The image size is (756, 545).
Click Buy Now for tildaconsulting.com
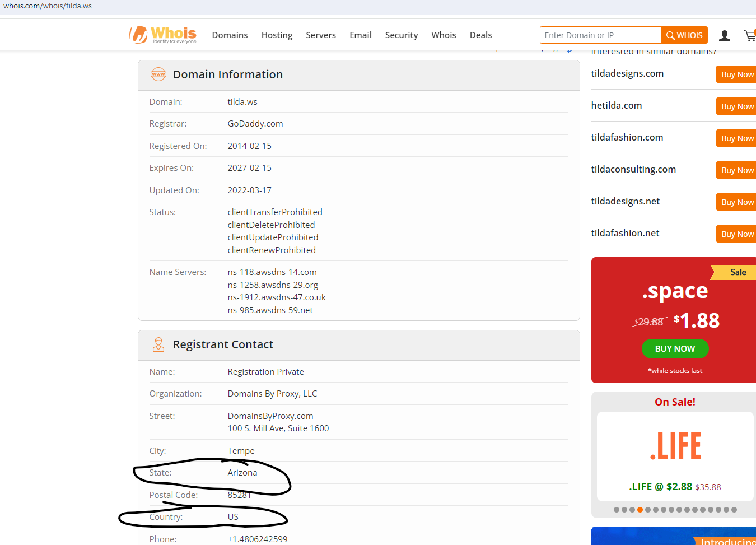737,170
